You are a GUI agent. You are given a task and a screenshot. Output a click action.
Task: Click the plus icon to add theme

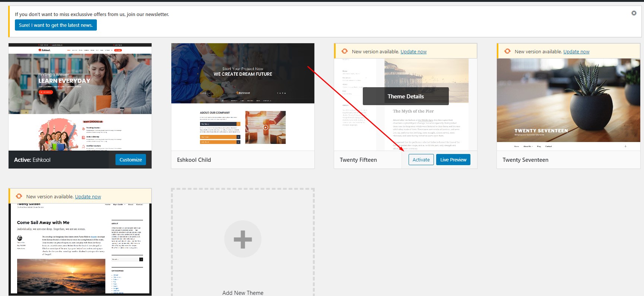tap(243, 239)
